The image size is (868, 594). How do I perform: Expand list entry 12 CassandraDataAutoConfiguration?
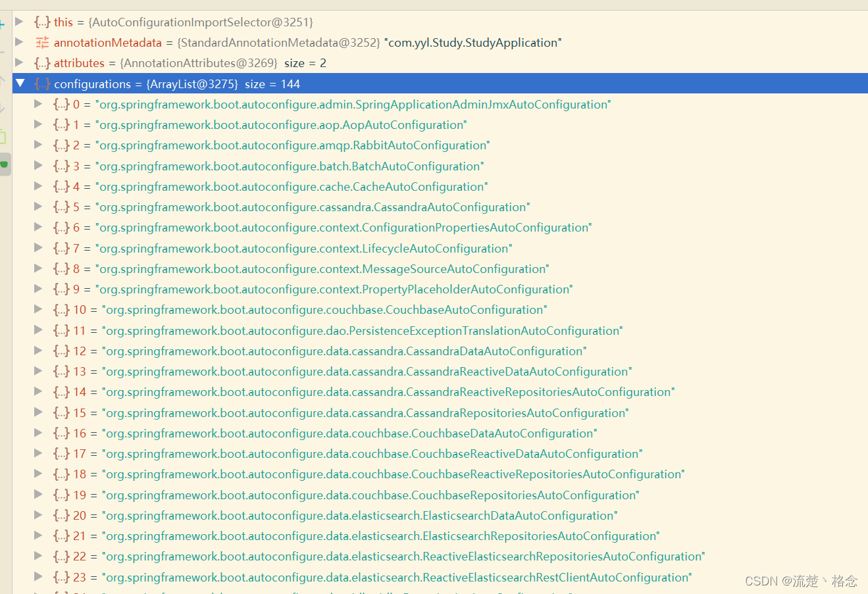tap(38, 351)
